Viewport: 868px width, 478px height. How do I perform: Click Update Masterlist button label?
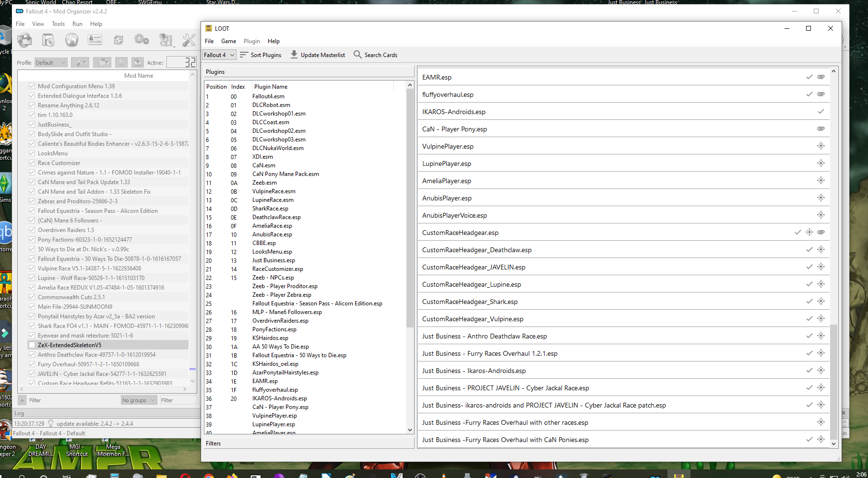(x=323, y=55)
